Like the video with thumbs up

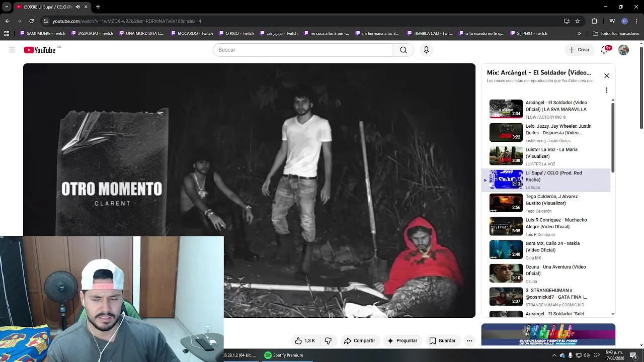305,340
